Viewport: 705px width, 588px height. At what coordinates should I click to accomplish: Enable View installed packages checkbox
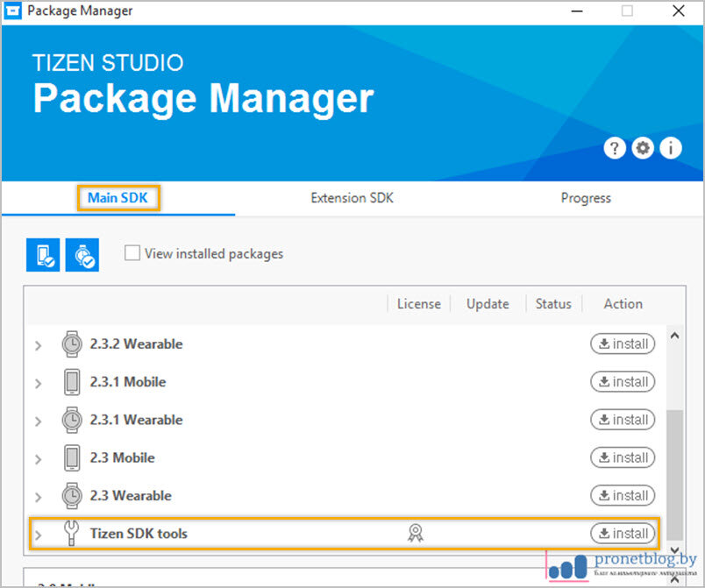pos(132,253)
